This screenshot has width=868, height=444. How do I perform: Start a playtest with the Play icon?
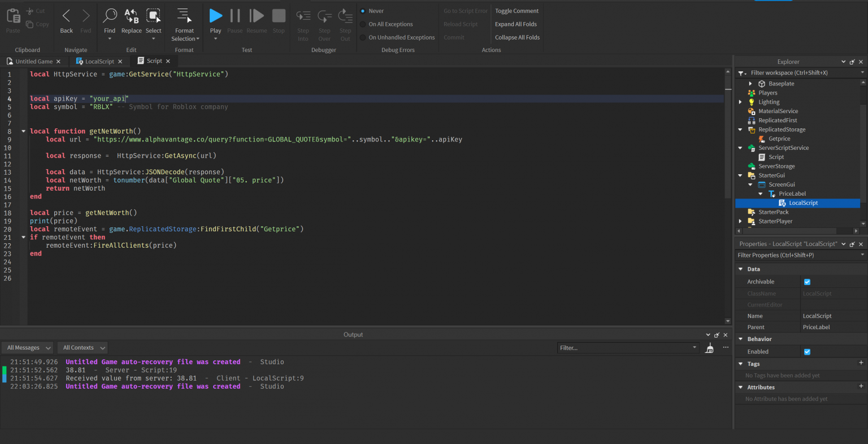point(215,16)
